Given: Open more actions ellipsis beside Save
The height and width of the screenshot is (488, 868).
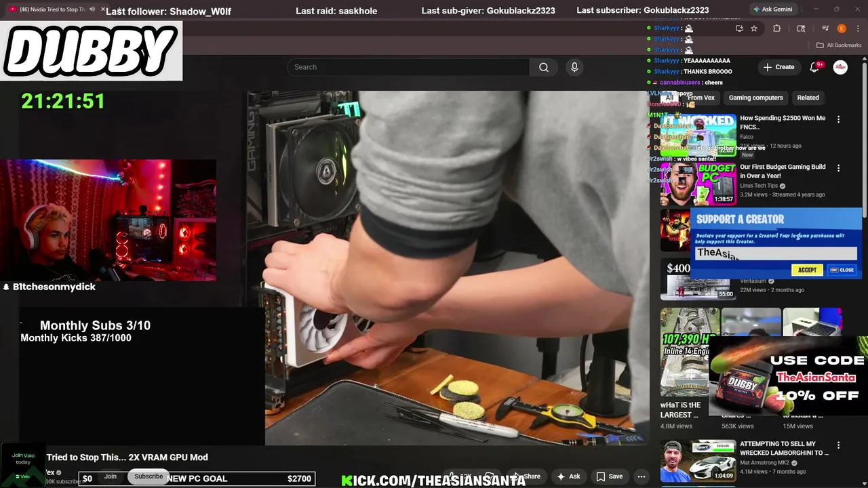Looking at the screenshot, I should 642,476.
